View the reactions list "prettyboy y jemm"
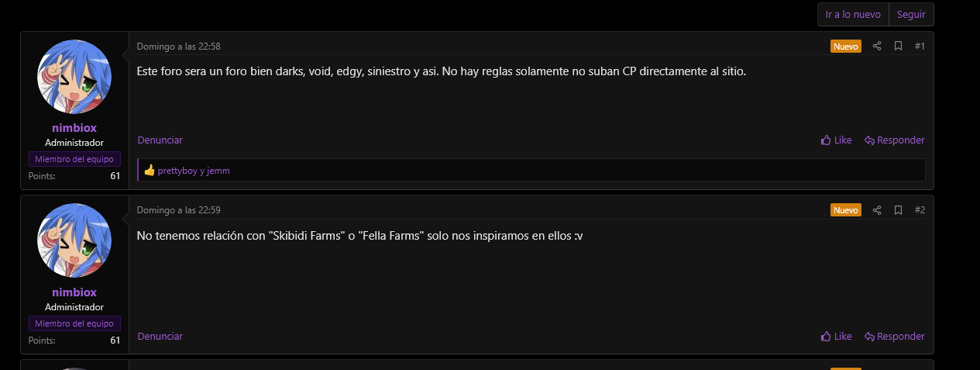The height and width of the screenshot is (370, 980). click(x=194, y=171)
